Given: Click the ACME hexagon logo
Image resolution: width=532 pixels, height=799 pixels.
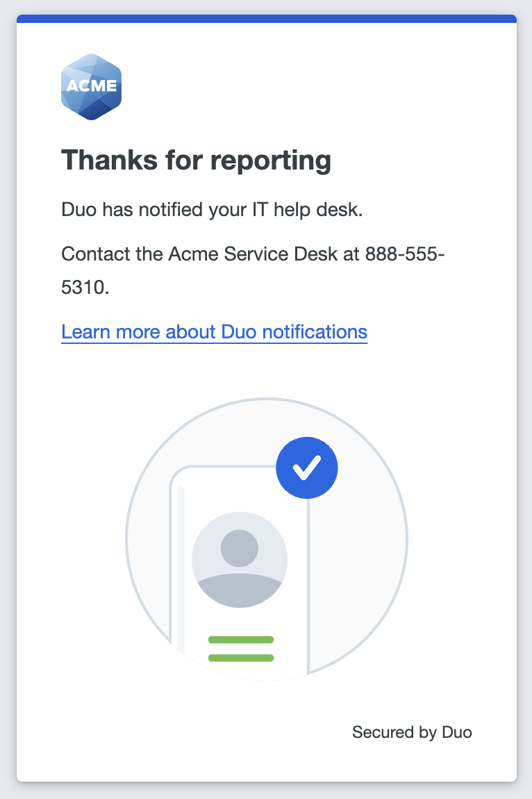Looking at the screenshot, I should pyautogui.click(x=91, y=87).
